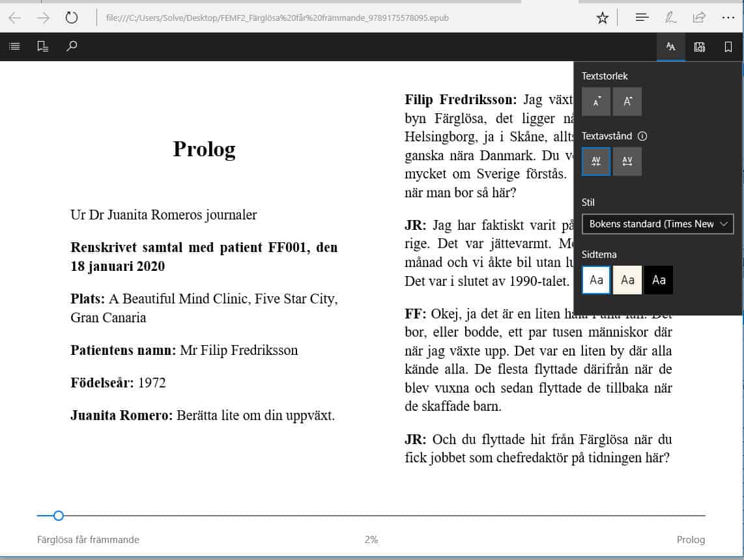744x560 pixels.
Task: Click the 'Sidtema' label
Action: (599, 255)
